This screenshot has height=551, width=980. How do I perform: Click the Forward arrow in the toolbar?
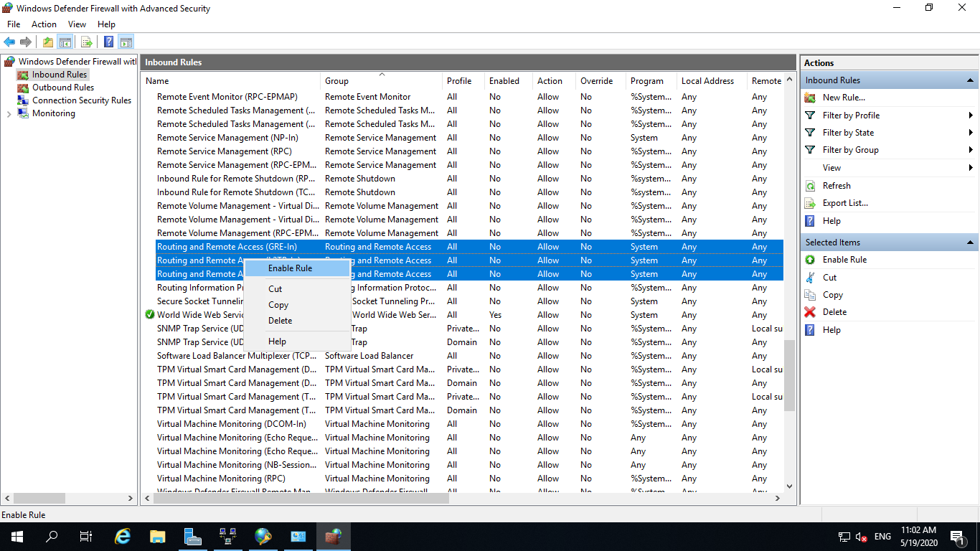26,42
